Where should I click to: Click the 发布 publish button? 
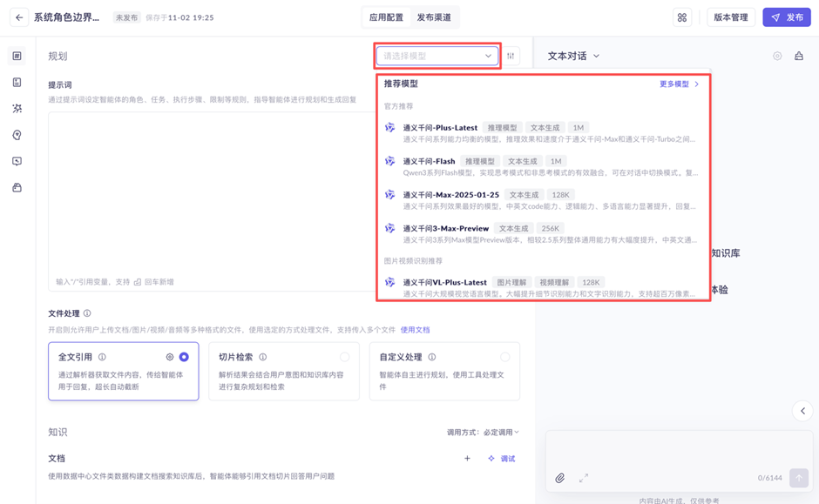tap(787, 17)
